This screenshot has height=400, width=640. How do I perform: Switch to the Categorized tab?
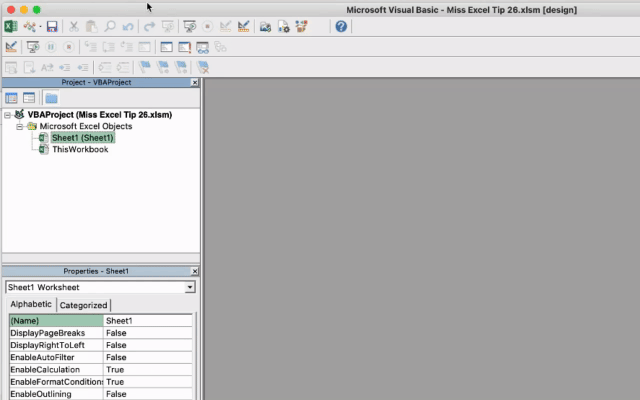[83, 305]
